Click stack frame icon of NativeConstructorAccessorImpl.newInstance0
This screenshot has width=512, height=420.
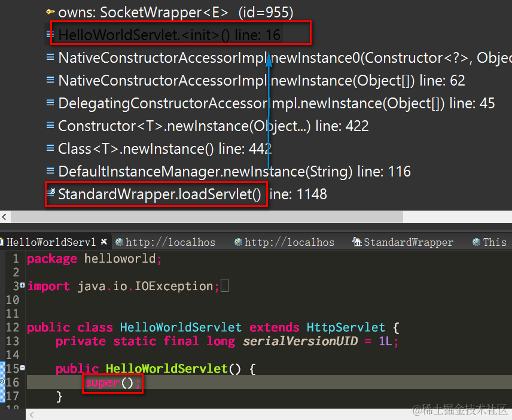click(50, 57)
